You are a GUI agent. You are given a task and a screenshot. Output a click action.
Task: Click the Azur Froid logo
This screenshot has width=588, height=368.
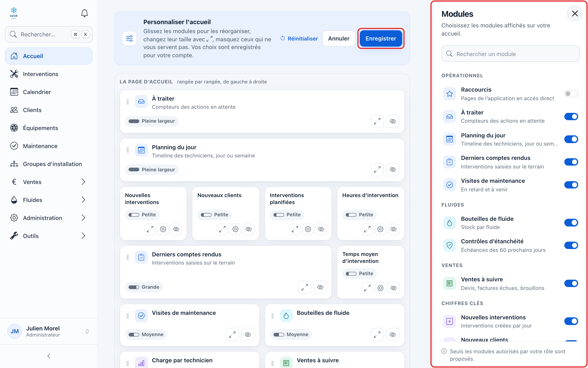click(x=14, y=13)
